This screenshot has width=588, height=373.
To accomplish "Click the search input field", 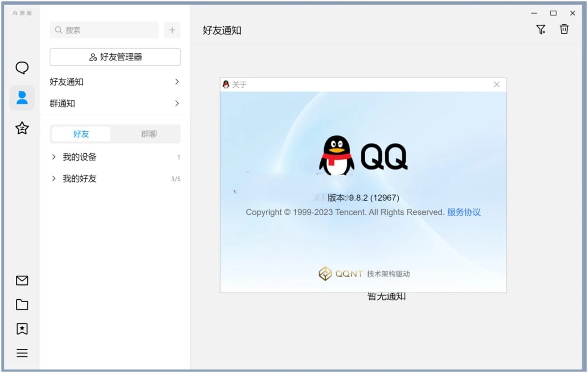I will pyautogui.click(x=104, y=30).
